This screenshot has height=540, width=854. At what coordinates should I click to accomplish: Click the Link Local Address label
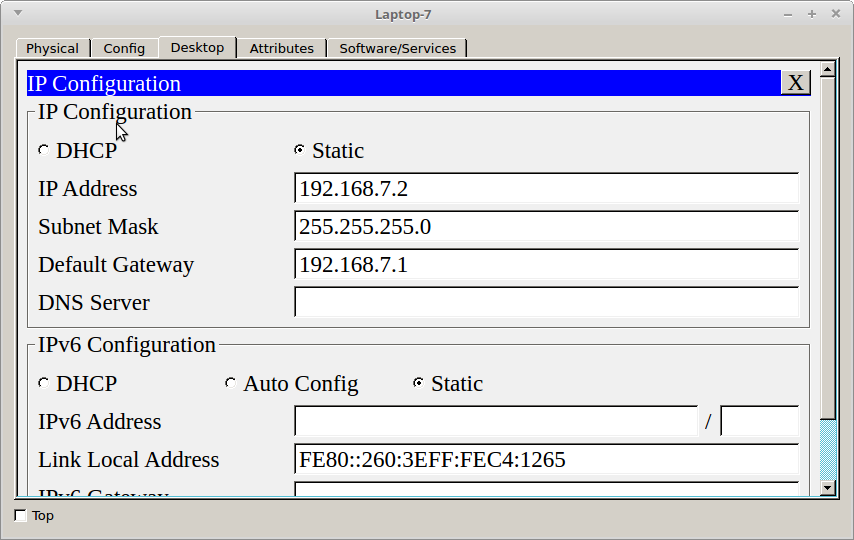tap(129, 460)
